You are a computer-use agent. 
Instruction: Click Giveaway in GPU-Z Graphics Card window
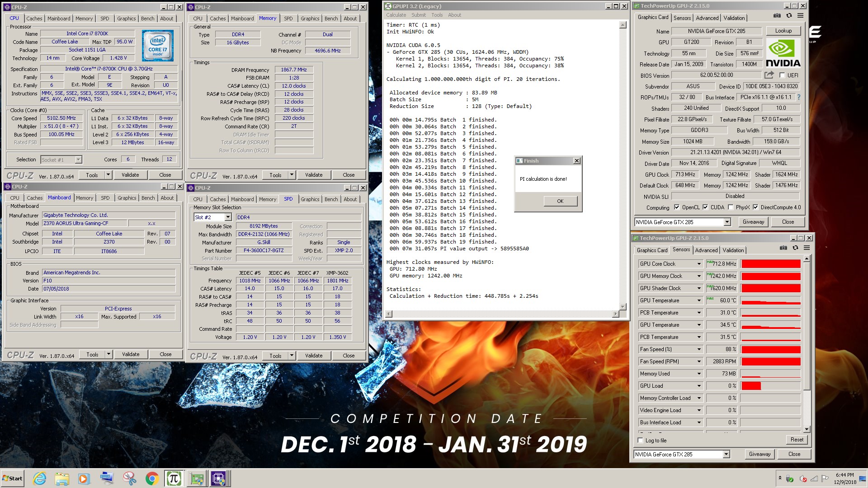[x=753, y=222]
